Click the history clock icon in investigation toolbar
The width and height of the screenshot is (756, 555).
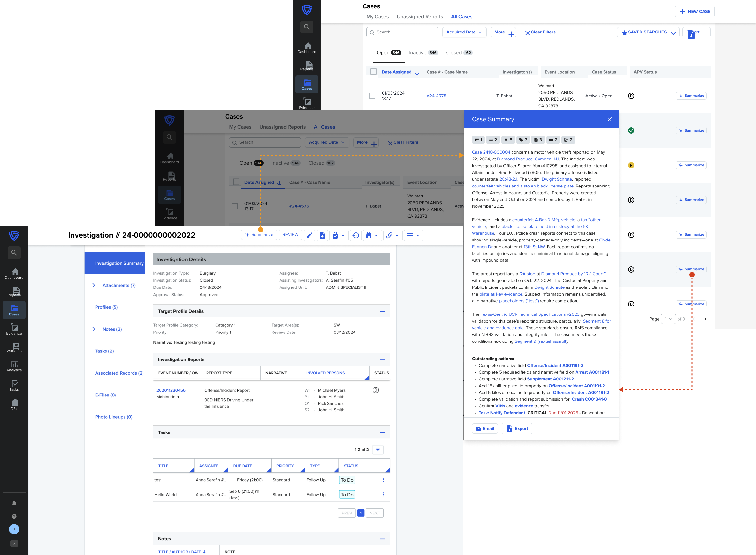356,235
